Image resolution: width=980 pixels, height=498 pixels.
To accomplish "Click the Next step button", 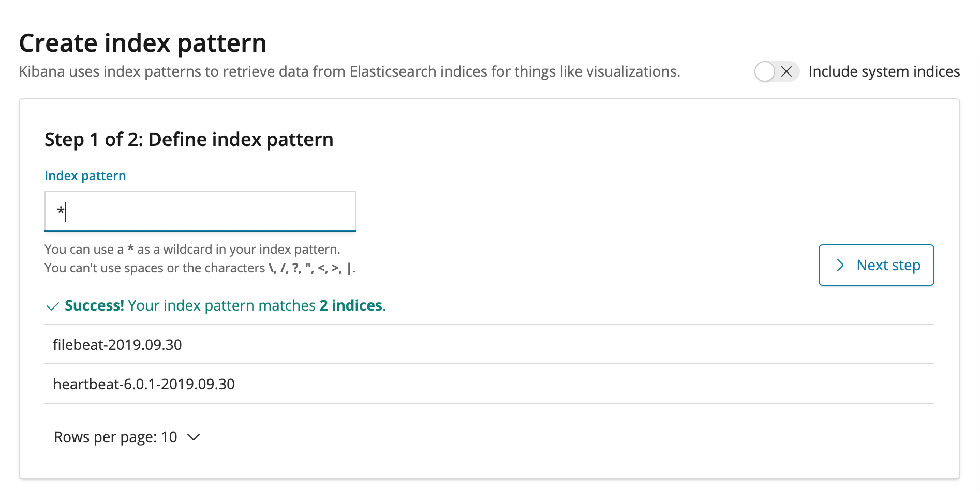I will 876,265.
